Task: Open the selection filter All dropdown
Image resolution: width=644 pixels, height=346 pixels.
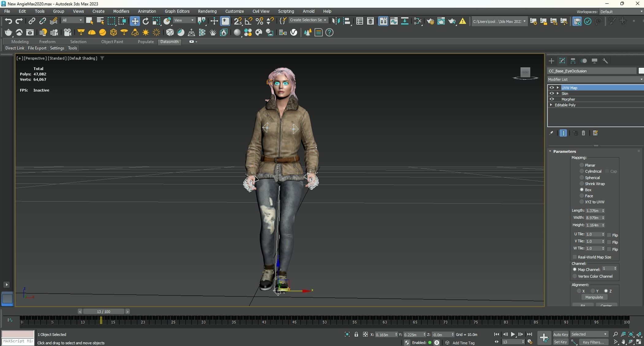Action: click(x=72, y=20)
